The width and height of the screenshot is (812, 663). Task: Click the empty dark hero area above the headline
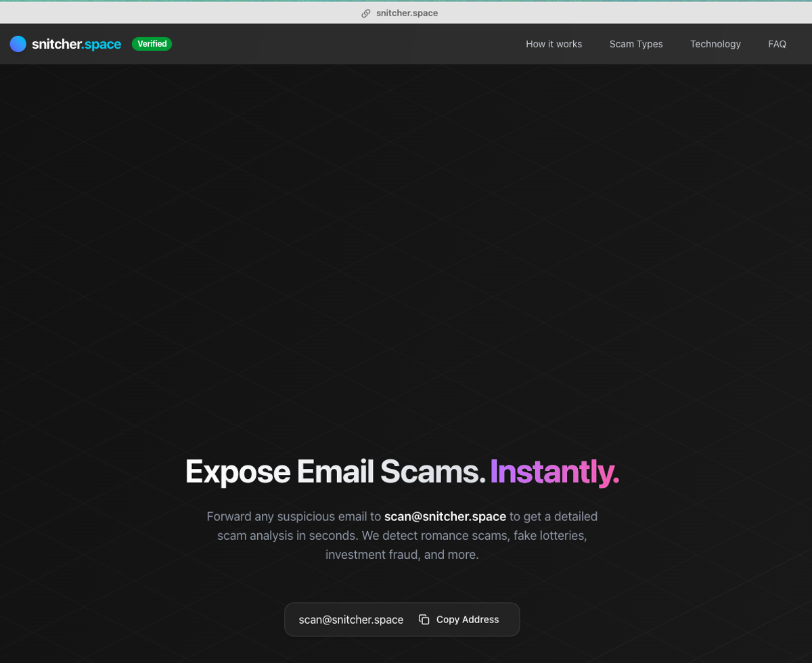(406, 257)
